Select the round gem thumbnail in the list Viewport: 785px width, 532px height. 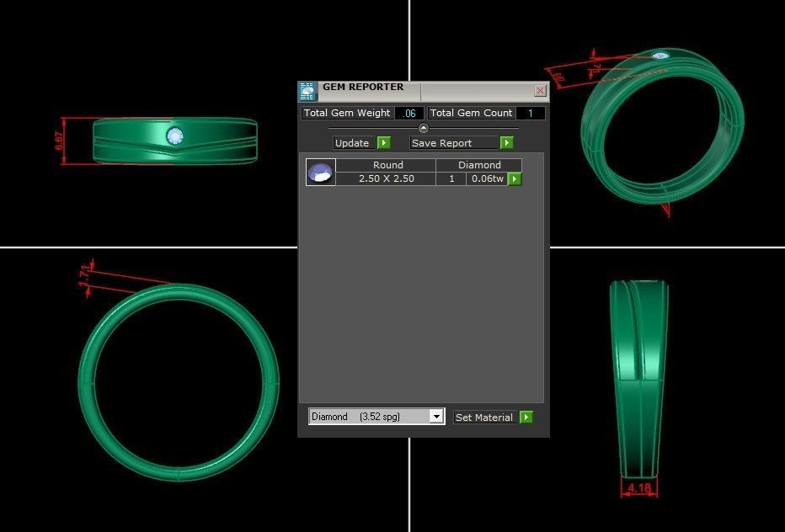tap(320, 173)
